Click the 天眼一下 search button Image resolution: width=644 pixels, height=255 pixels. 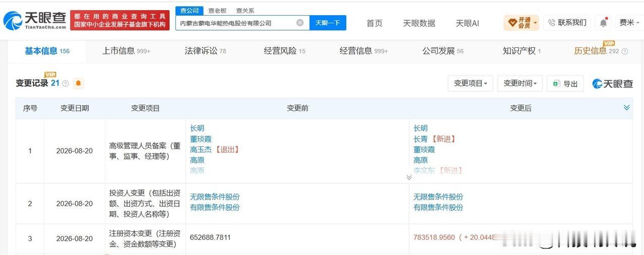328,23
